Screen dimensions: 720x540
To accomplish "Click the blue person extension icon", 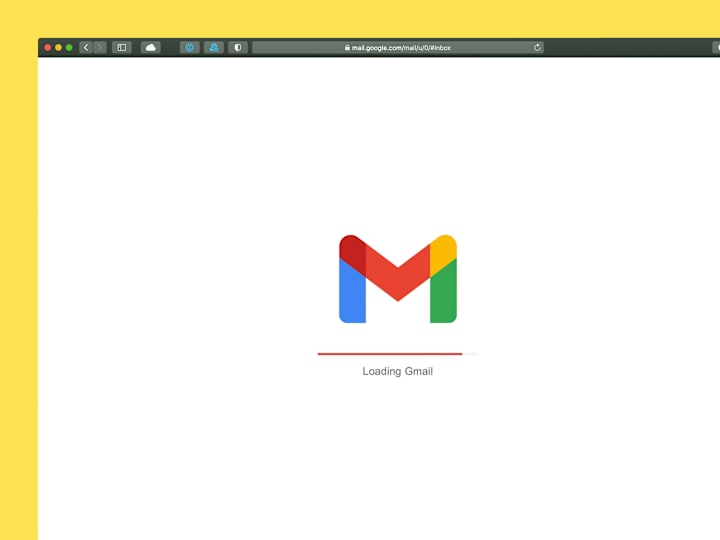I will tap(214, 47).
